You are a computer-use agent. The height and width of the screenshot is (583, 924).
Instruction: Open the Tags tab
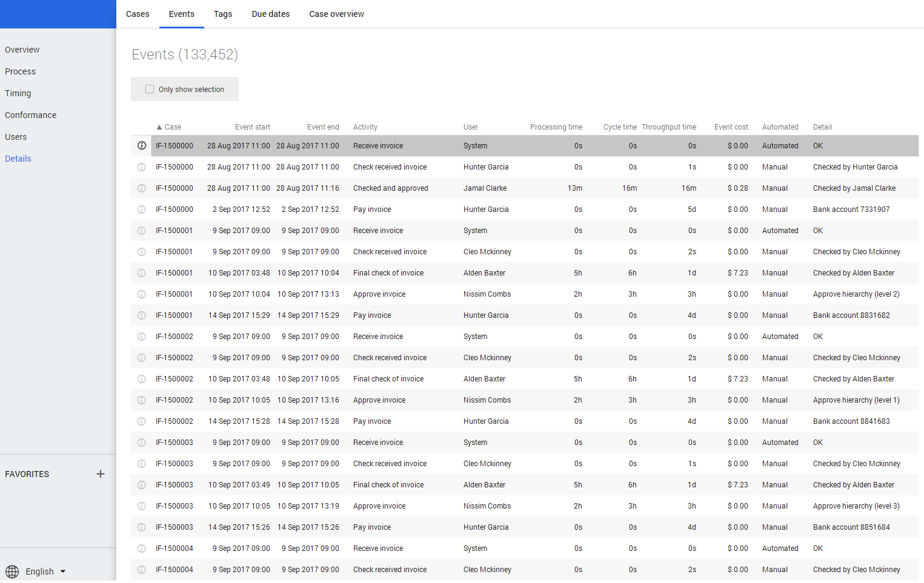click(222, 14)
